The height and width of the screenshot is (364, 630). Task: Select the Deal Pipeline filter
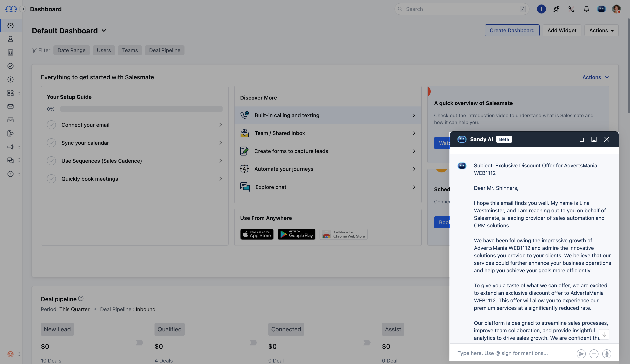click(164, 50)
